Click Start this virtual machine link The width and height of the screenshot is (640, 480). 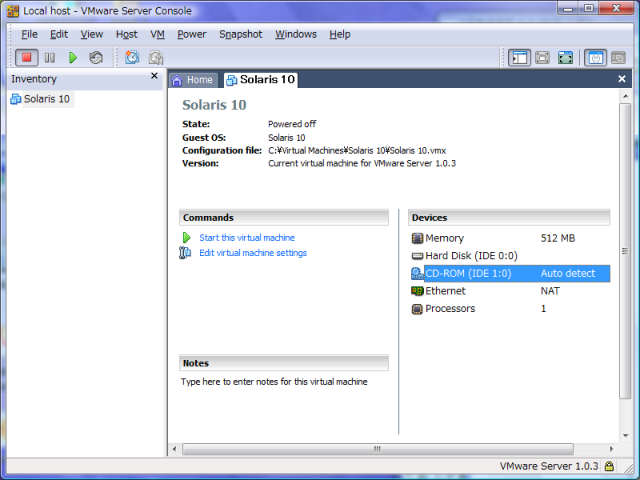pyautogui.click(x=246, y=238)
